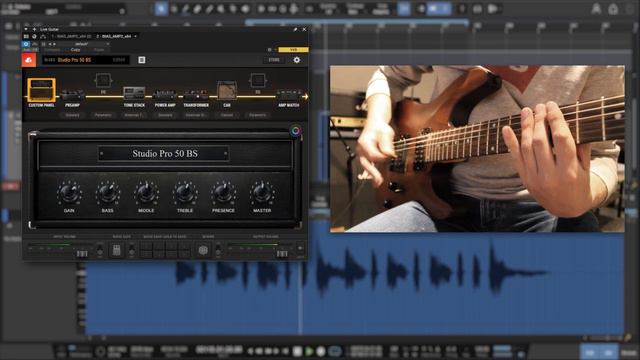The width and height of the screenshot is (640, 360).
Task: Toggle the Reverb on/off switch
Action: pyautogui.click(x=218, y=250)
